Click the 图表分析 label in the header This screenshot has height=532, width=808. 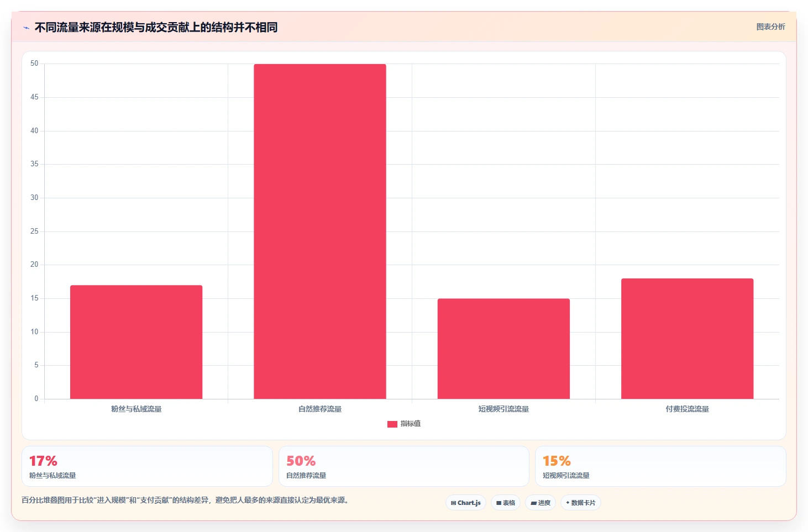click(770, 27)
